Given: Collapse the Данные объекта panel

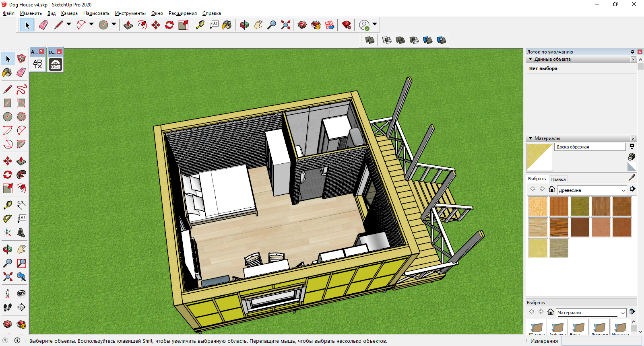Looking at the screenshot, I should 530,59.
